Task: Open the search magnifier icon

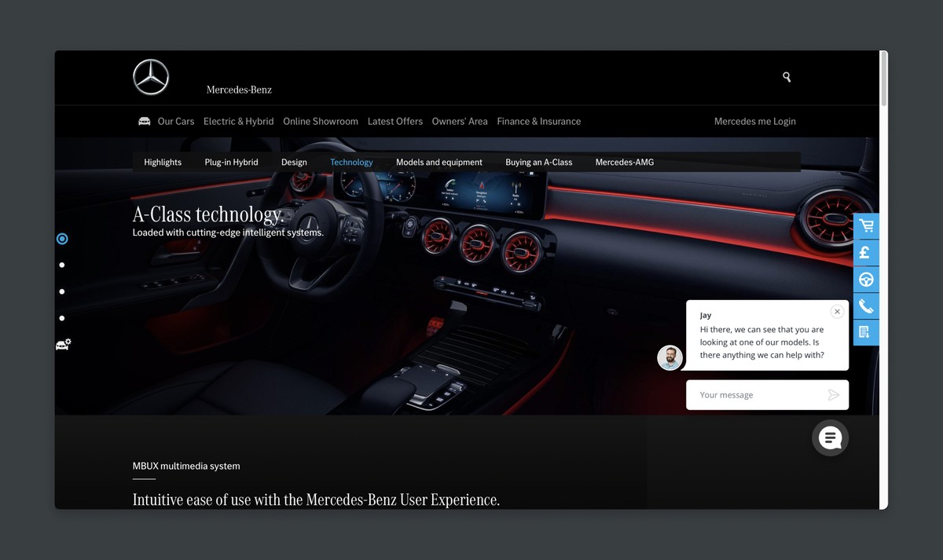Action: click(x=787, y=77)
